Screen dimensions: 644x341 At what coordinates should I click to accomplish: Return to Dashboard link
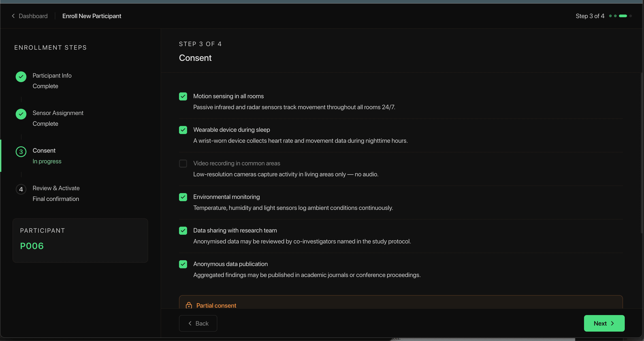click(33, 16)
